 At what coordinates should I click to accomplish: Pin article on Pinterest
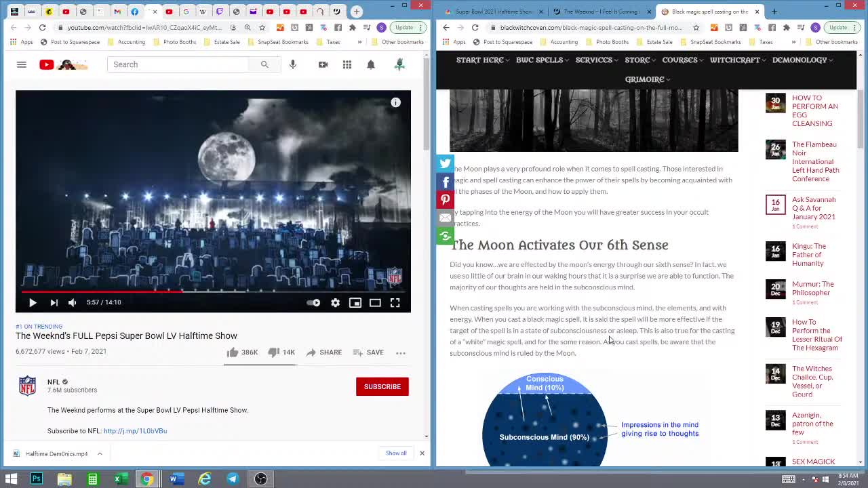[x=445, y=200]
